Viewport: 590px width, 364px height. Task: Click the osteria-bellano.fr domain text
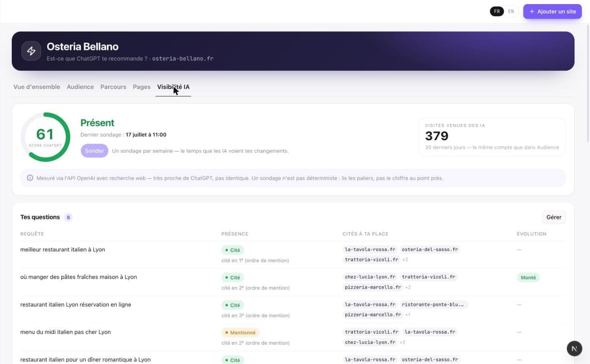tap(183, 59)
